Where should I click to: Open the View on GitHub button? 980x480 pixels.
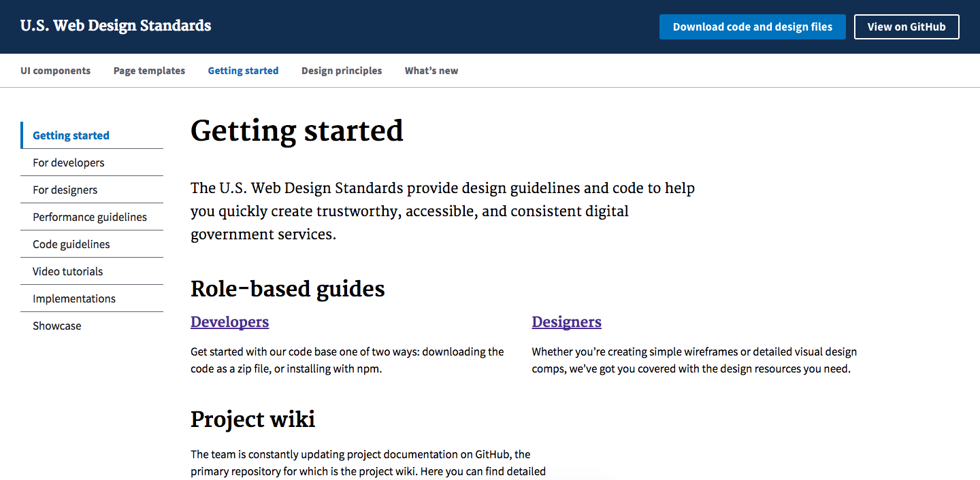pos(906,27)
